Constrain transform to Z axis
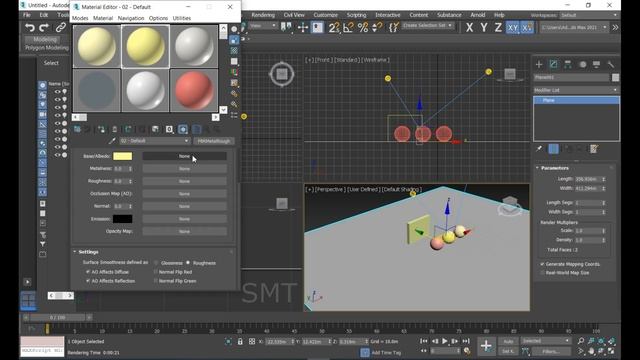The width and height of the screenshot is (640, 360). click(498, 27)
